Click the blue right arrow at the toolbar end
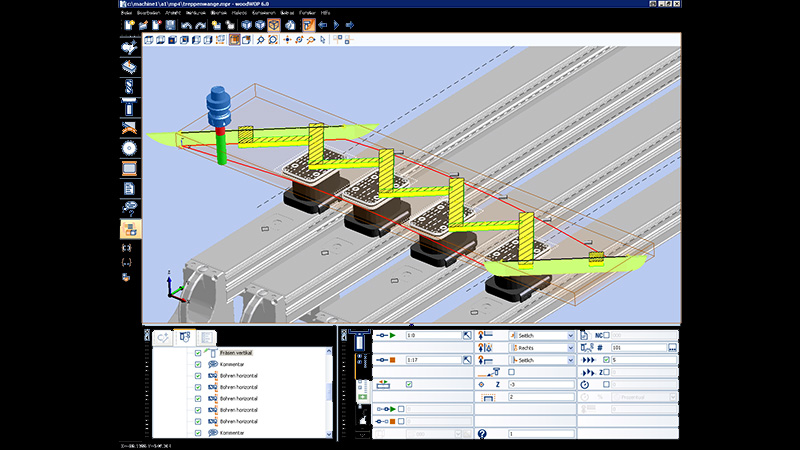The height and width of the screenshot is (450, 800). tap(350, 25)
